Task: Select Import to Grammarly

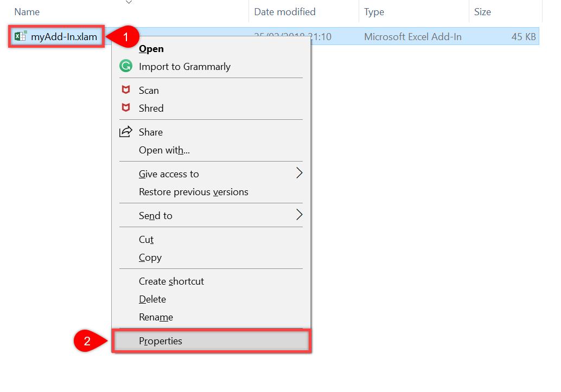Action: [184, 67]
